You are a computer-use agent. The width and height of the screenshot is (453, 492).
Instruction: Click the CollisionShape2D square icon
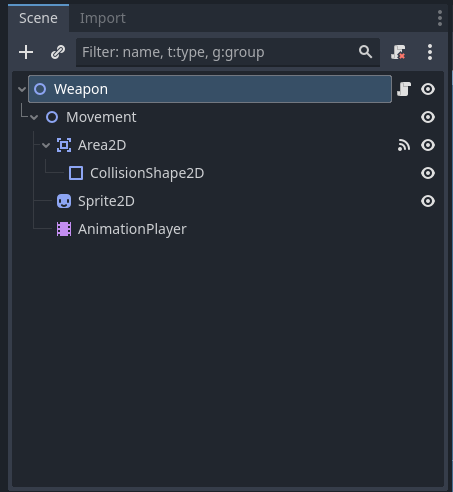(x=76, y=173)
